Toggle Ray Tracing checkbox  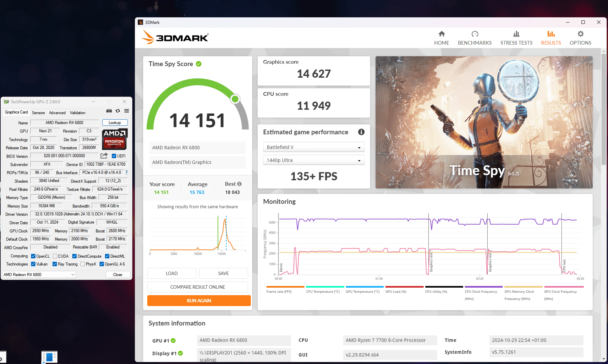(55, 264)
